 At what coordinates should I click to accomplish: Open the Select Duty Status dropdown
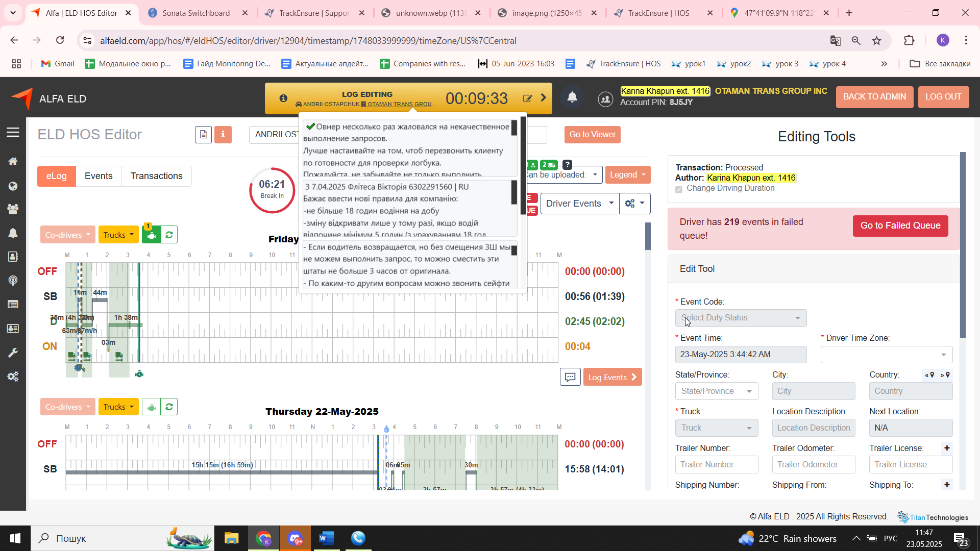(x=741, y=318)
